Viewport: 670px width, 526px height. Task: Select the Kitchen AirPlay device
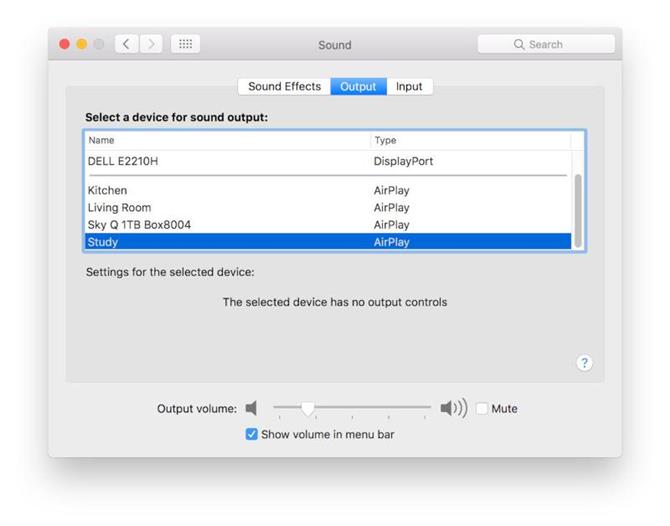tap(328, 190)
